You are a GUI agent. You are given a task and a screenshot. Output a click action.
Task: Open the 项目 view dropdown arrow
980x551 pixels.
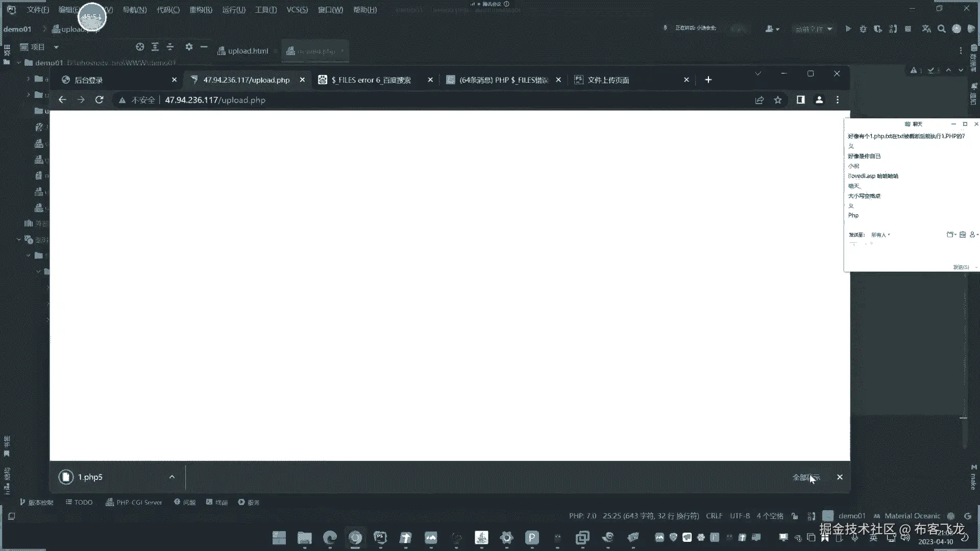(56, 47)
